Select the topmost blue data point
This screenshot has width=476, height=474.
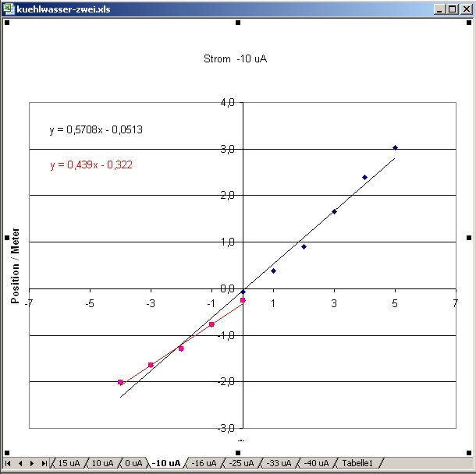pyautogui.click(x=395, y=147)
